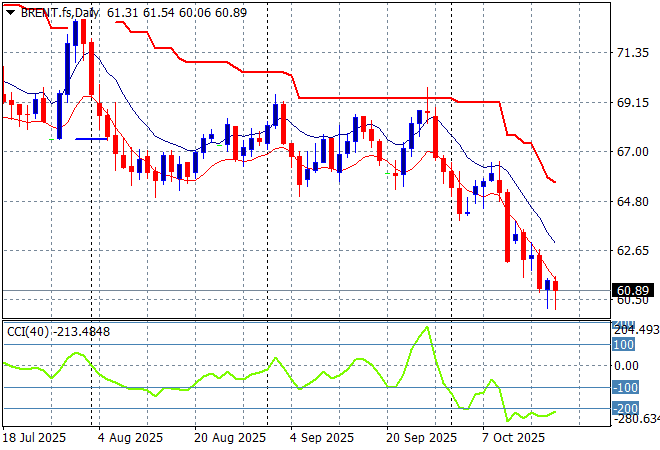Click the triangle icon beside BRENT.fs title

click(x=10, y=11)
